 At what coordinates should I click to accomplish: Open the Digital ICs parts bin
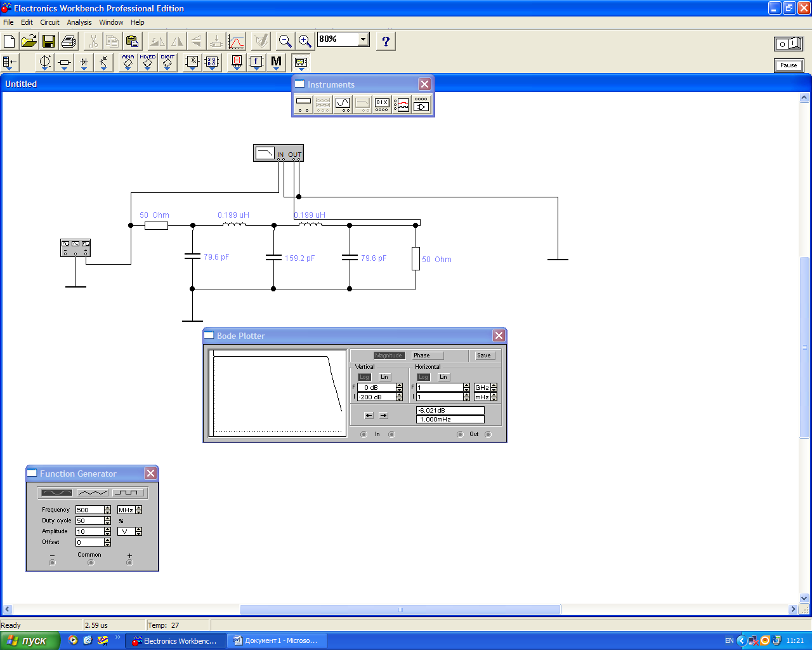point(167,62)
